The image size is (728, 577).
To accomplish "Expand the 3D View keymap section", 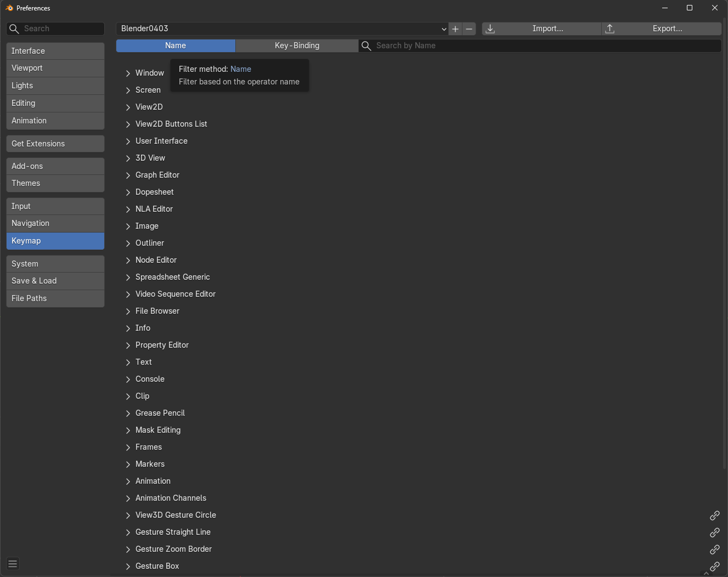I will click(128, 159).
